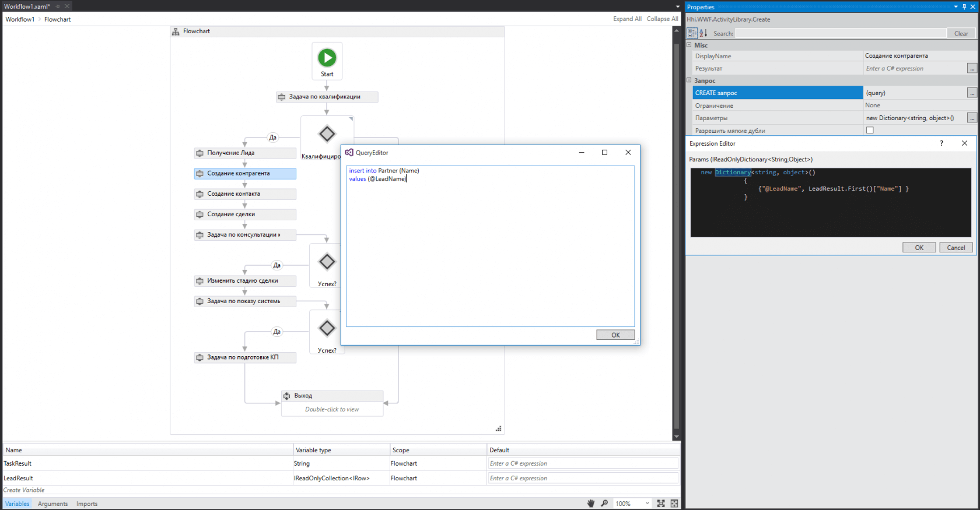Switch to the Imports tab
Image resolution: width=980 pixels, height=510 pixels.
[x=87, y=504]
